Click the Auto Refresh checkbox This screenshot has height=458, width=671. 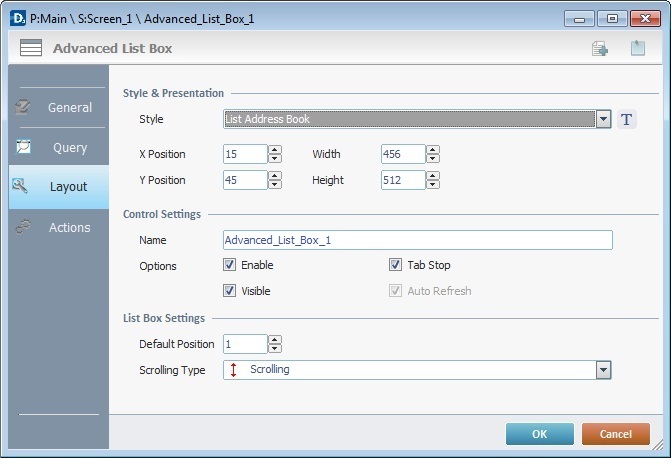pyautogui.click(x=395, y=291)
